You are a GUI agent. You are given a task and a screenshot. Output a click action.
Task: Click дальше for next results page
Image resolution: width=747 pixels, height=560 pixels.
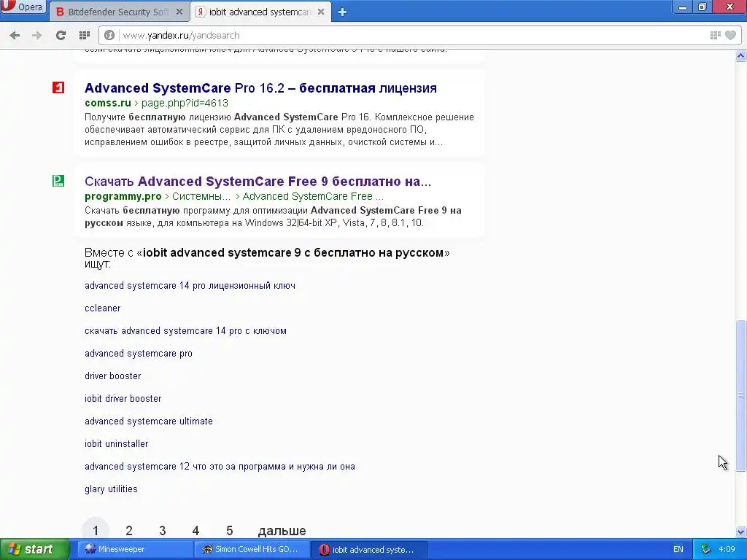pyautogui.click(x=282, y=531)
